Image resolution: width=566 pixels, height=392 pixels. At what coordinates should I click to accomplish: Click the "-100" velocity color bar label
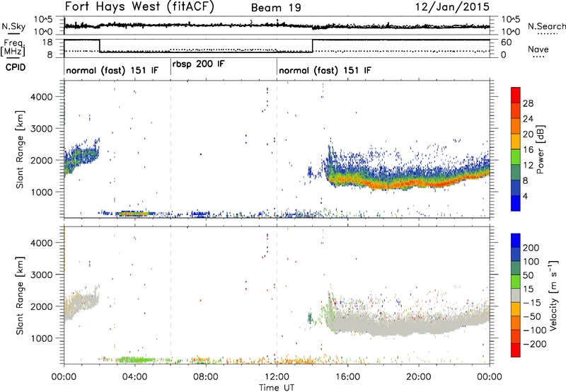click(x=535, y=330)
